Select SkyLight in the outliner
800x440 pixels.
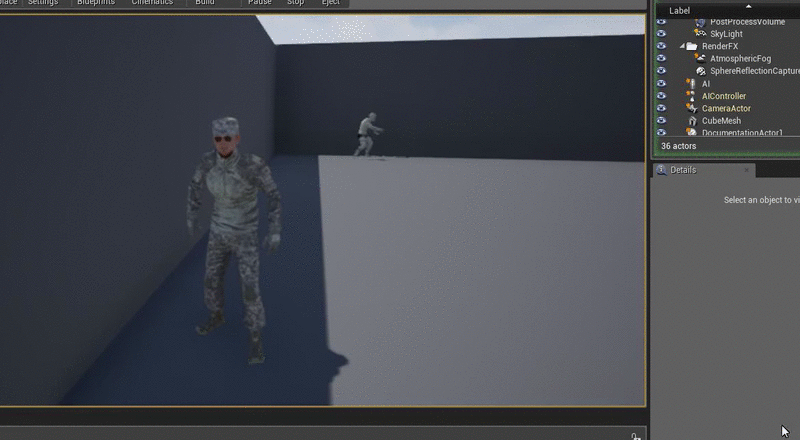(x=726, y=34)
